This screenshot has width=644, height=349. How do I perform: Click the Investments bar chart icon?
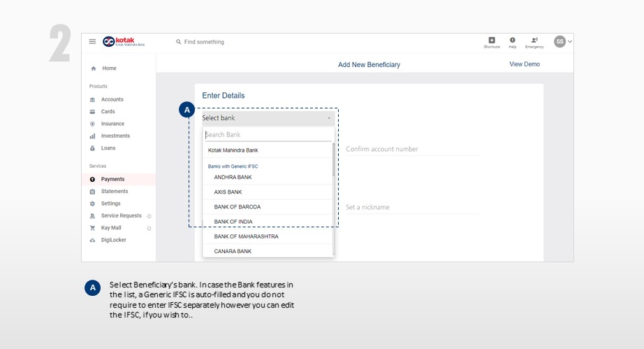click(92, 136)
